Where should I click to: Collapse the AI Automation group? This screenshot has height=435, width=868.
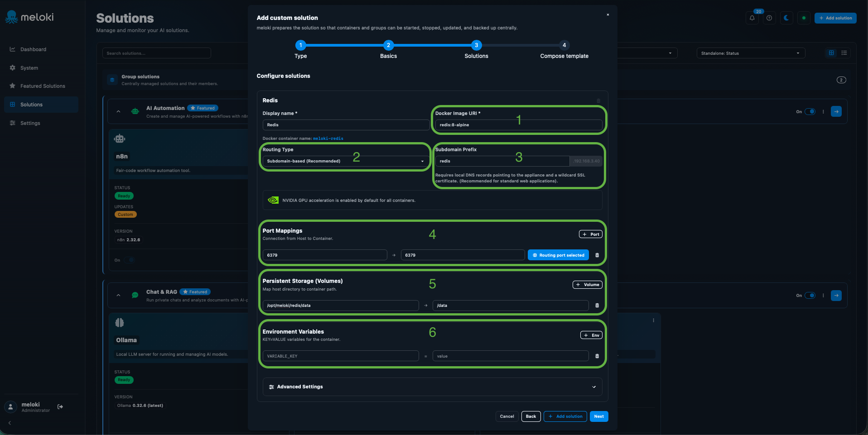(x=118, y=111)
